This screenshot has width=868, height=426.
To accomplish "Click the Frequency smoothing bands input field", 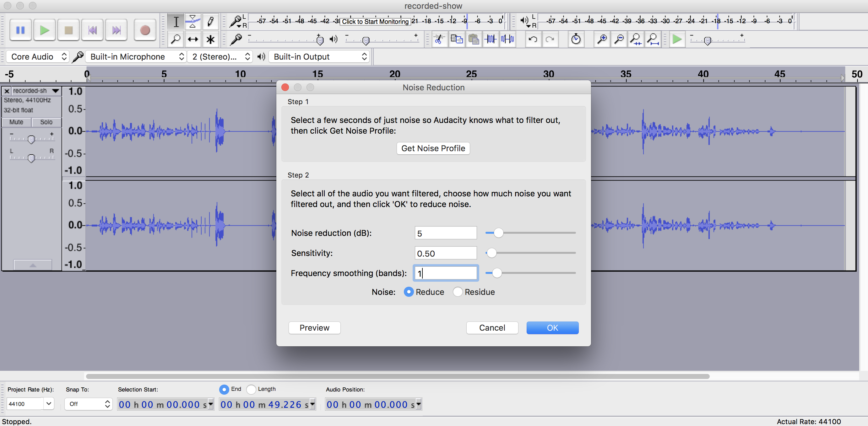I will (x=445, y=273).
